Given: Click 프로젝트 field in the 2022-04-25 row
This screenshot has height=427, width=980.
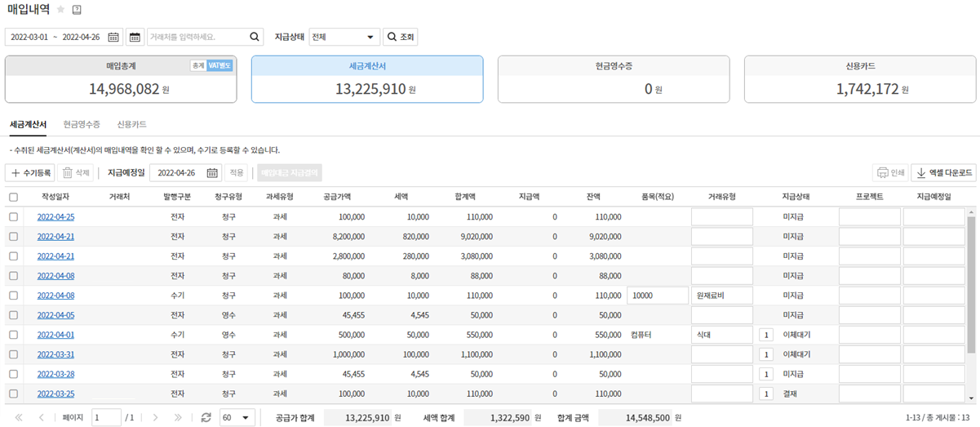Looking at the screenshot, I should (x=870, y=217).
